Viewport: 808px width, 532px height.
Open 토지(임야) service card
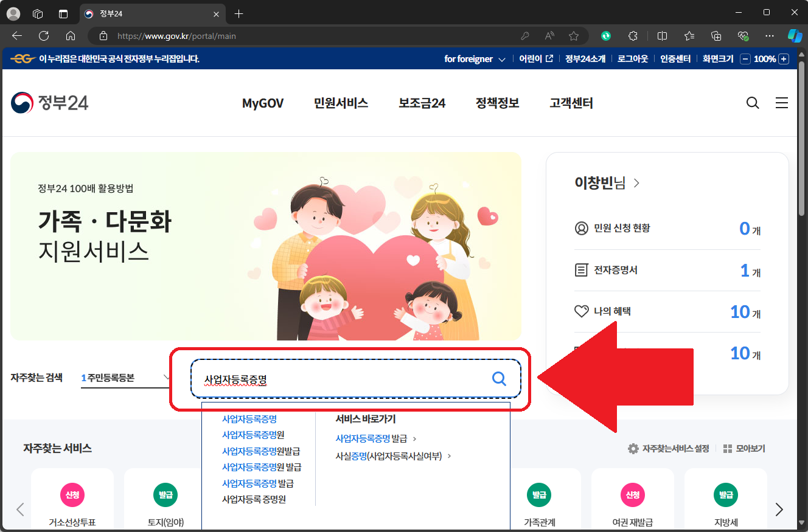coord(162,500)
